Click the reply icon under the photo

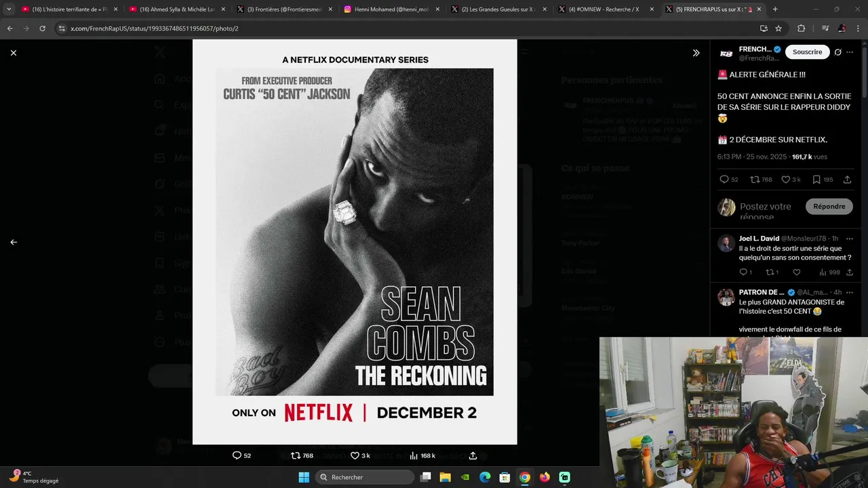tap(237, 455)
